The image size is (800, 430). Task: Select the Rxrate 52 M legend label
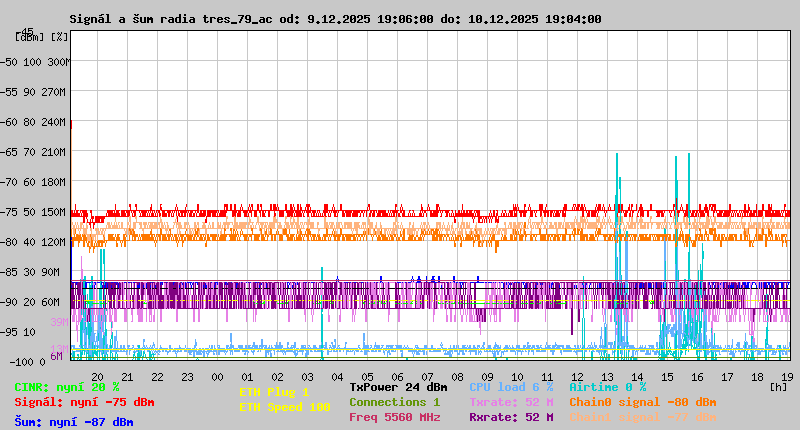(511, 417)
